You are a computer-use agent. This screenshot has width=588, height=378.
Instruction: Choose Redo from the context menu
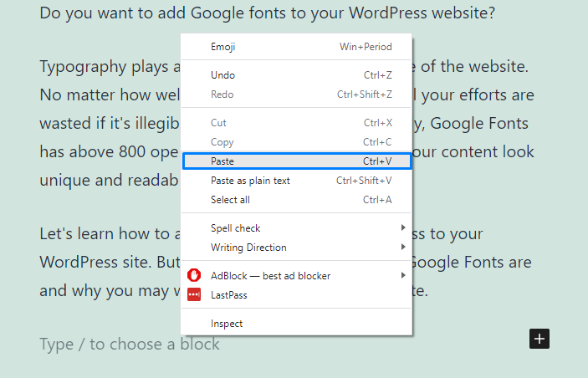tap(297, 94)
